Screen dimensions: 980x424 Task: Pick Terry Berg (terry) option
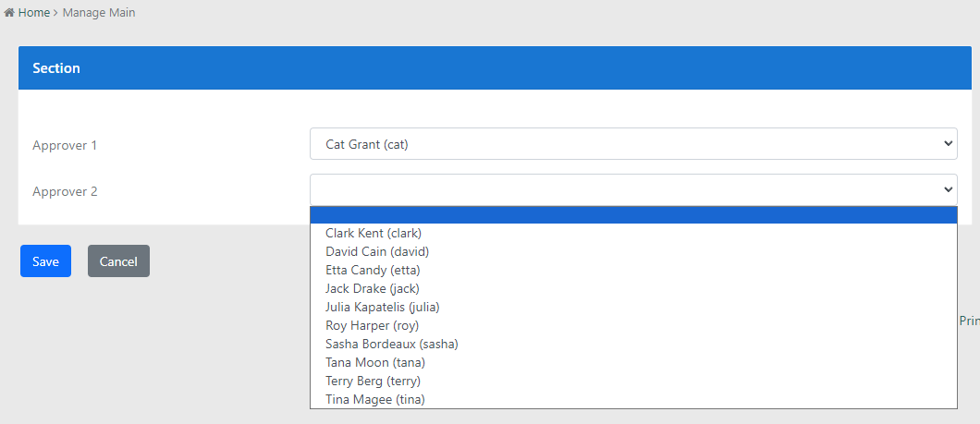(x=374, y=381)
